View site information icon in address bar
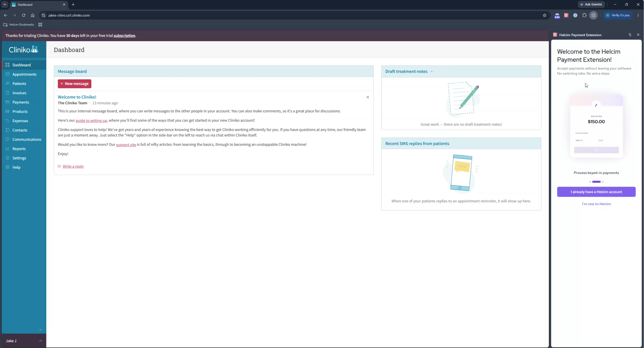 point(43,15)
